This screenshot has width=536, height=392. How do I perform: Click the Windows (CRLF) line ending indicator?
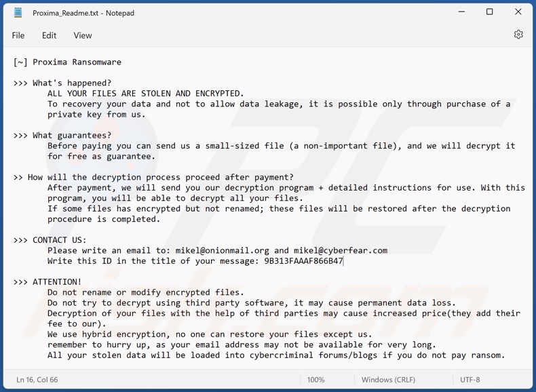pyautogui.click(x=388, y=380)
